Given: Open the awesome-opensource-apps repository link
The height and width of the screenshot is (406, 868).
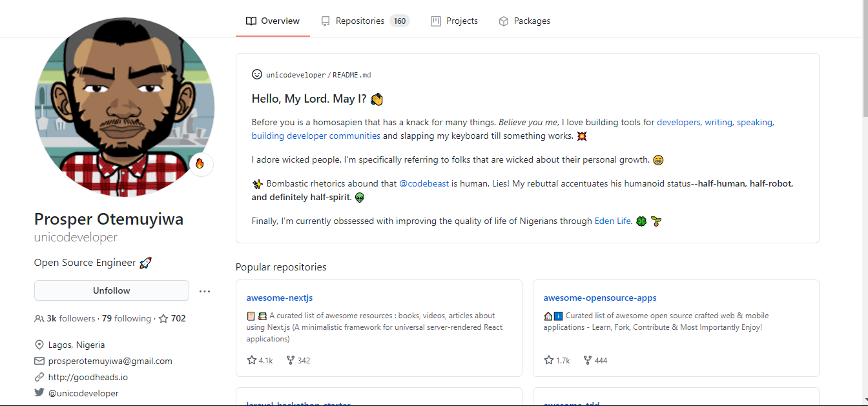Looking at the screenshot, I should [x=600, y=298].
